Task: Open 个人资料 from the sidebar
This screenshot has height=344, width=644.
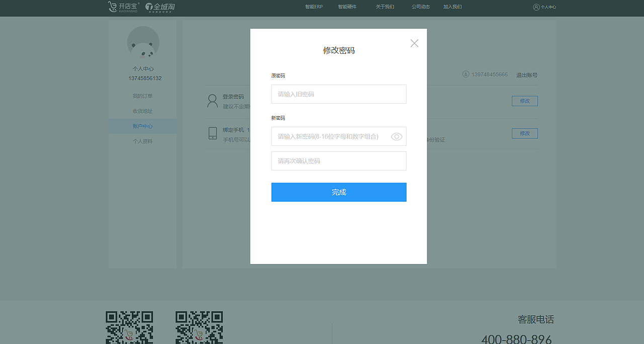Action: pos(142,141)
